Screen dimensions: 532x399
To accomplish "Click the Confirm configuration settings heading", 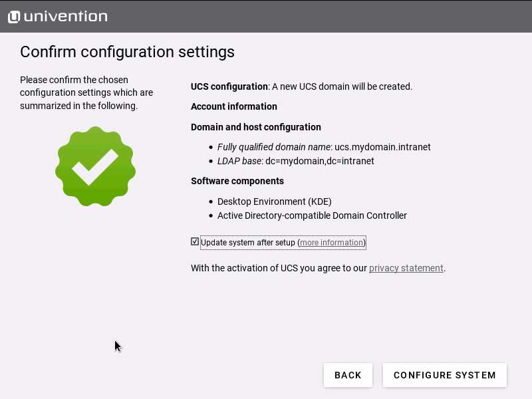I will click(x=127, y=51).
